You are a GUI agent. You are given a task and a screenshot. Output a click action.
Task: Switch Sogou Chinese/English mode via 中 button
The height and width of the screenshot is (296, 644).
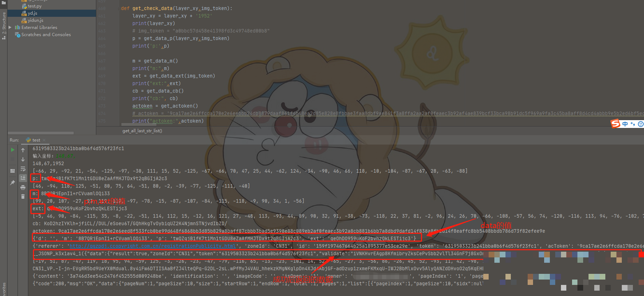click(x=625, y=124)
